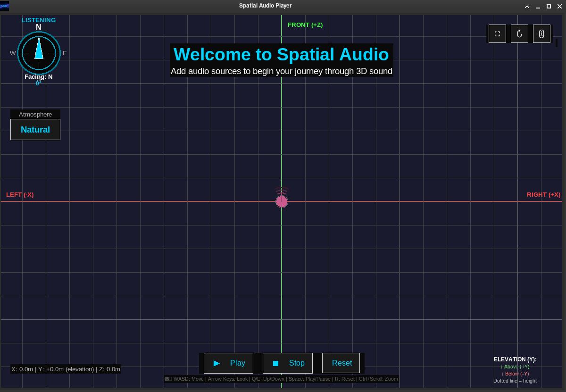Click the keyboard icon in the shortcuts bar
Image resolution: width=566 pixels, height=392 pixels.
pos(166,379)
